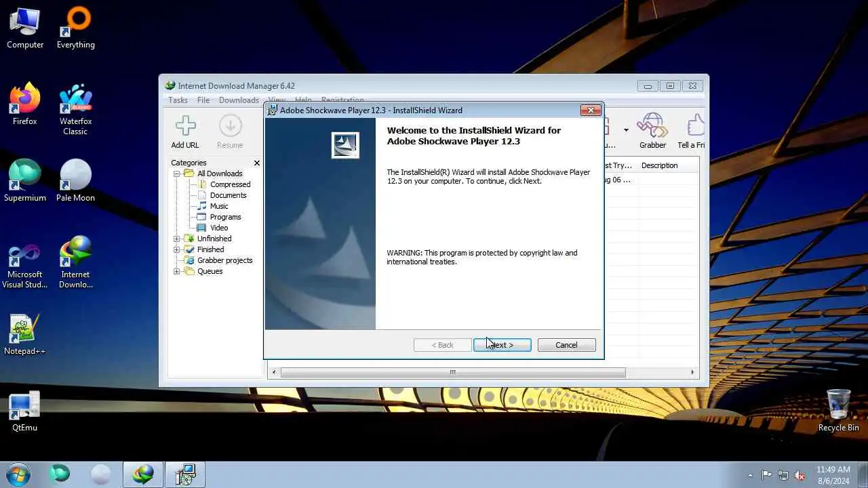Click the Internet Download Manager taskbar button

click(142, 474)
